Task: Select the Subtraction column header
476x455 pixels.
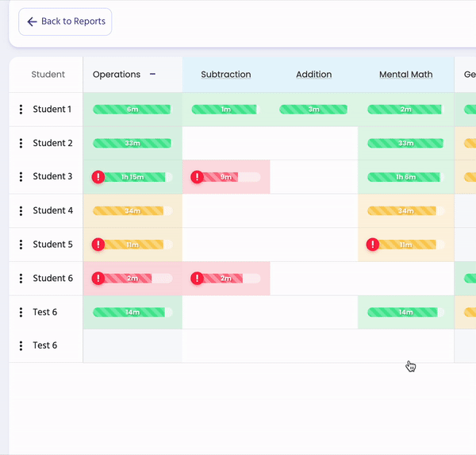Action: 226,75
